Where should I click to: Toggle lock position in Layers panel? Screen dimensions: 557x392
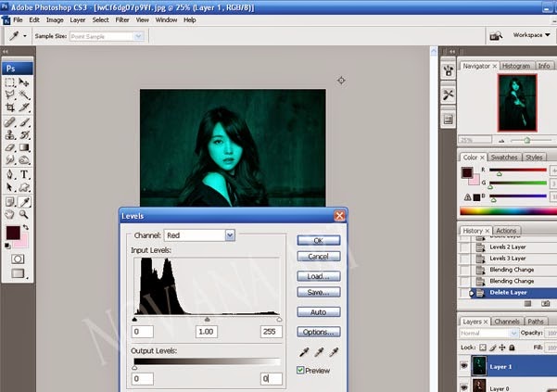click(x=502, y=348)
